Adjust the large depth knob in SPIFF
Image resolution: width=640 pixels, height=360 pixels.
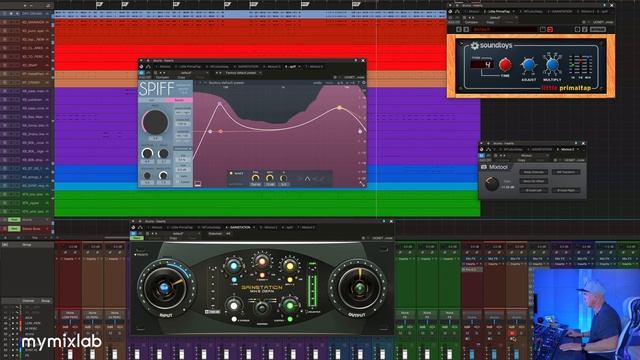click(155, 122)
